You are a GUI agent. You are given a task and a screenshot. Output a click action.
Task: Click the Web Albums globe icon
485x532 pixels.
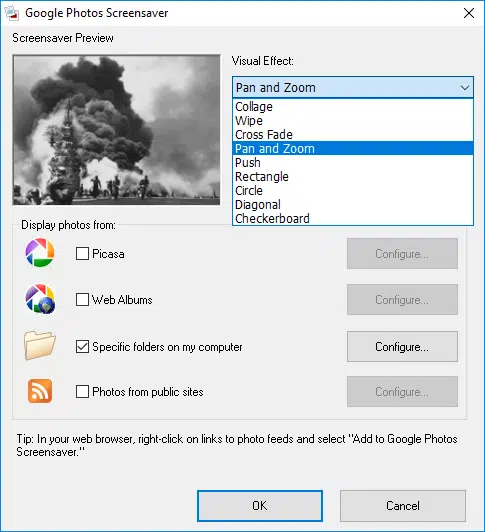tap(40, 299)
